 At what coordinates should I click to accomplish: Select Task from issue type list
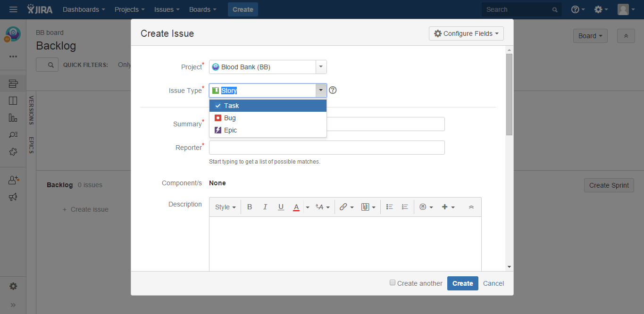[x=268, y=106]
